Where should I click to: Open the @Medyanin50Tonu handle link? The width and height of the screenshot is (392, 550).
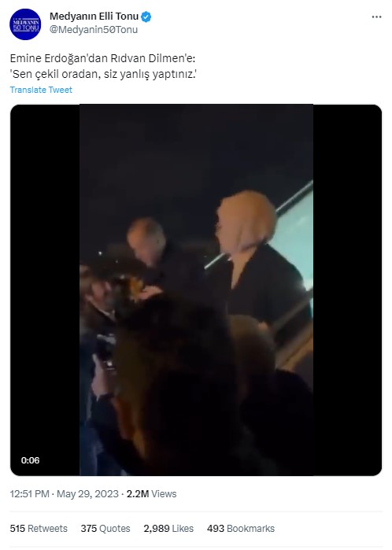pos(94,29)
